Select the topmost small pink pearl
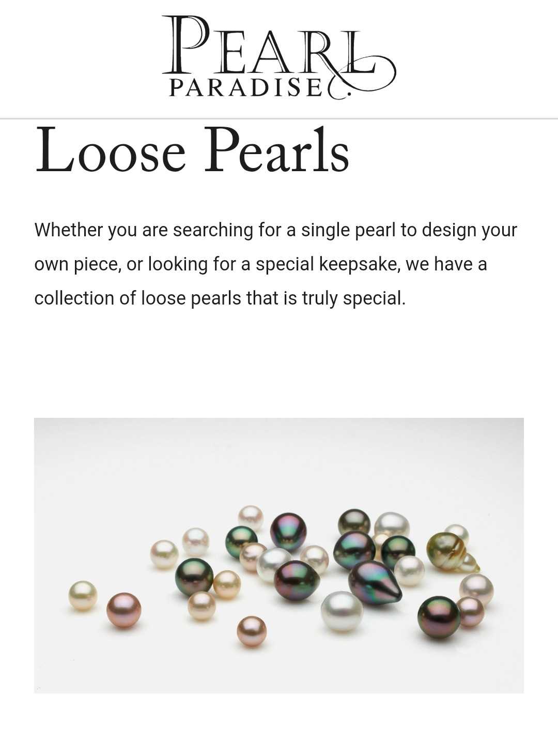The image size is (558, 756). [x=251, y=518]
